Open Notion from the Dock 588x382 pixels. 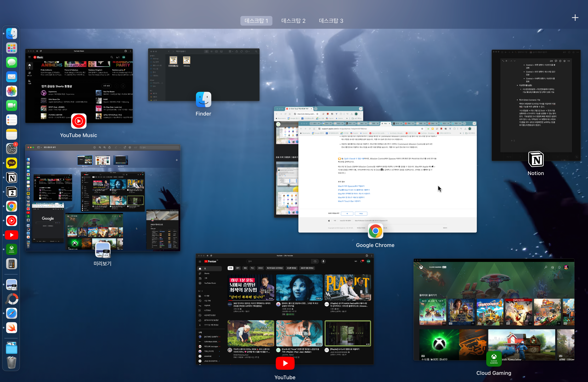click(12, 177)
